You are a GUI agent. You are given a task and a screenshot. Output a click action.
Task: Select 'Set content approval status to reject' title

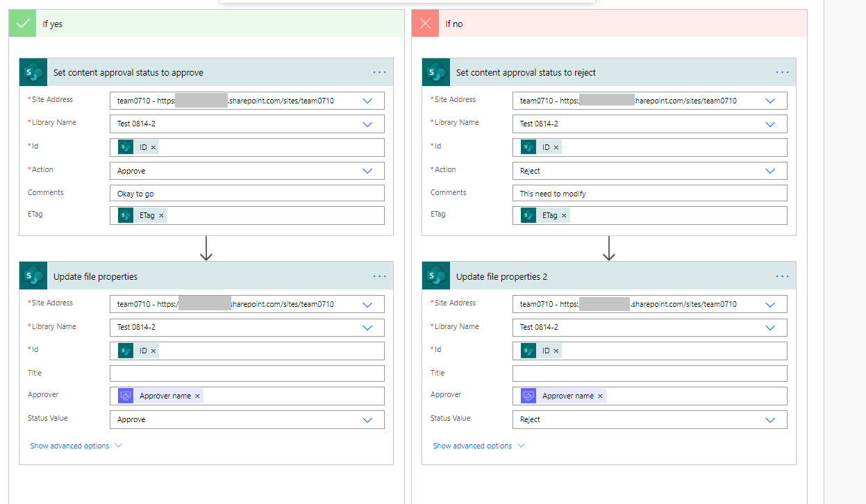526,72
